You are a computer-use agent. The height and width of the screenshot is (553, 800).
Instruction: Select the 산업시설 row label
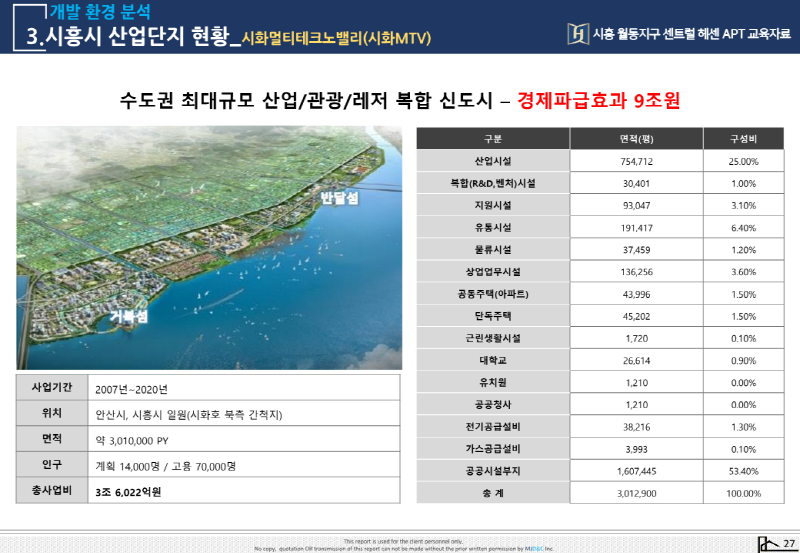[x=492, y=161]
